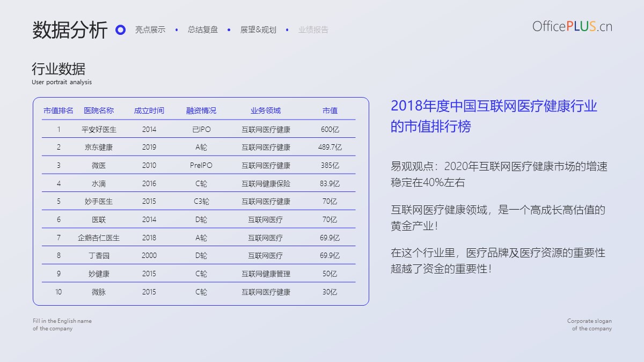Click the founding year 2000 cell
The image size is (644, 362).
tap(149, 255)
